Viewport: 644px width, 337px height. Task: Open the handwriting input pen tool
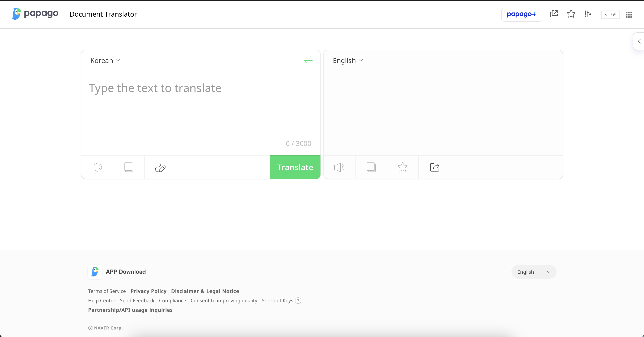coord(160,167)
